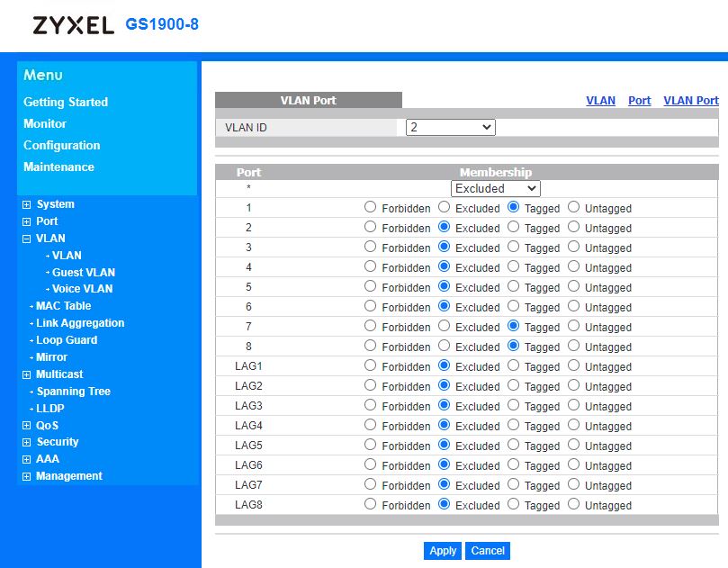Open the Maintenance menu
The height and width of the screenshot is (568, 728).
pyautogui.click(x=58, y=167)
